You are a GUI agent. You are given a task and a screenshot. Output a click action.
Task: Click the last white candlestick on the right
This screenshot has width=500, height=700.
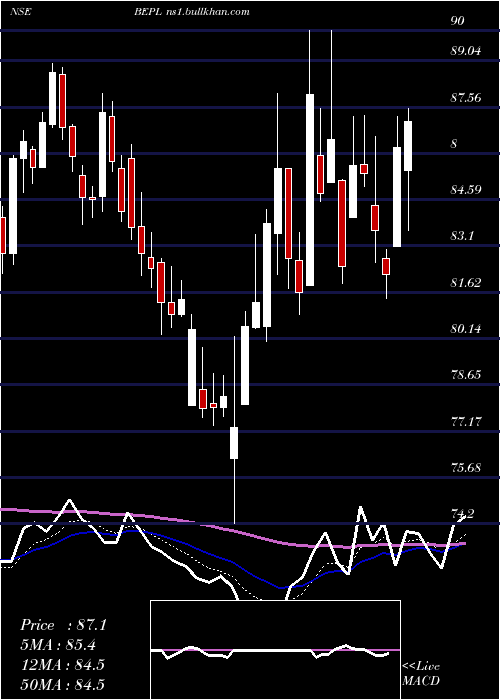[x=408, y=146]
